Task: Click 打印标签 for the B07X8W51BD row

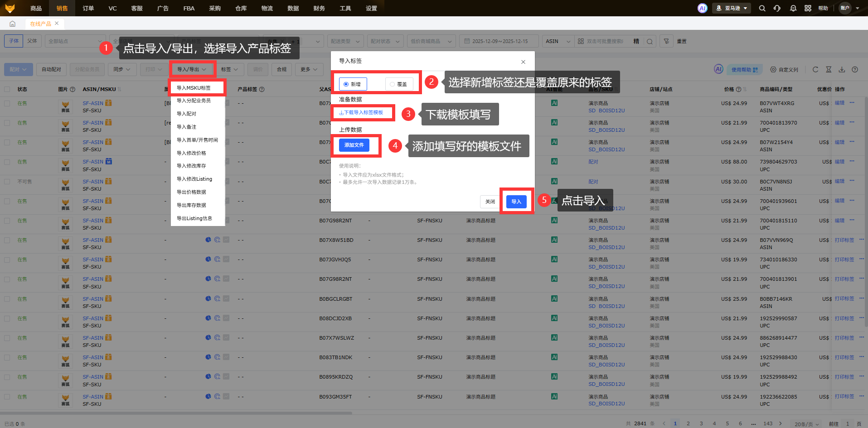Action: point(844,240)
